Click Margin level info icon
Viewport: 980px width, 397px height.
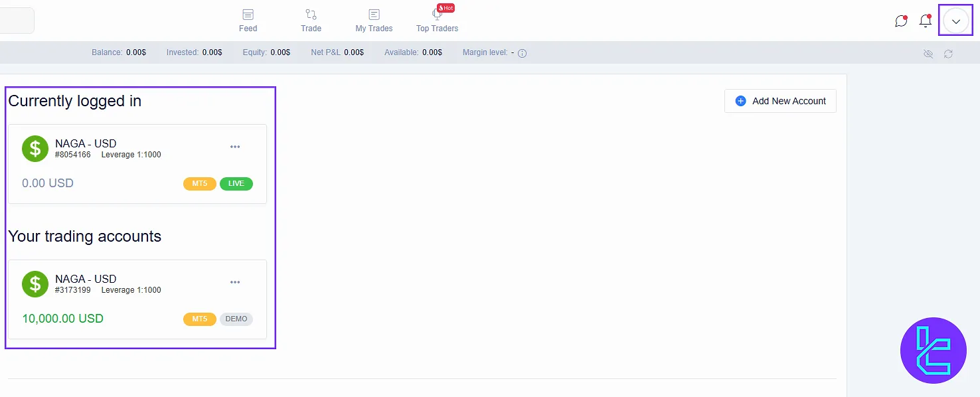click(x=522, y=53)
